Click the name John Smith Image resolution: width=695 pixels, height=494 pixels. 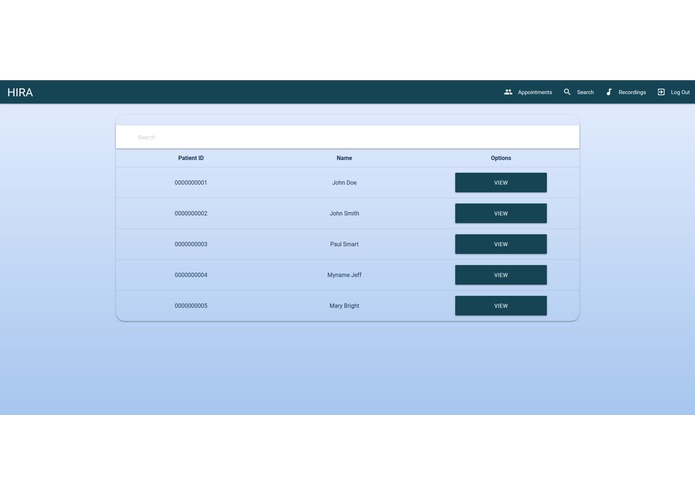[344, 214]
